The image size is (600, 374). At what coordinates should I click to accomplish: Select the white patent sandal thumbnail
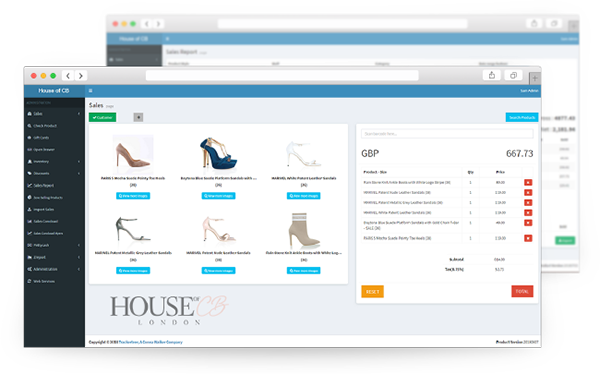pos(303,154)
